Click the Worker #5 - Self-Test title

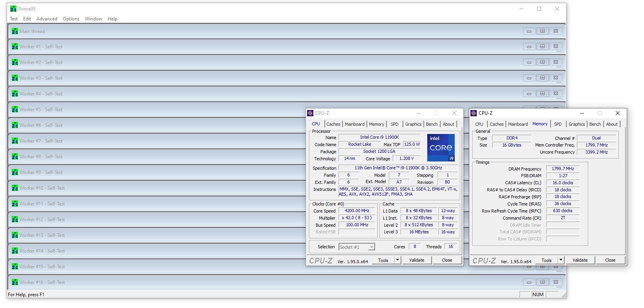[41, 109]
